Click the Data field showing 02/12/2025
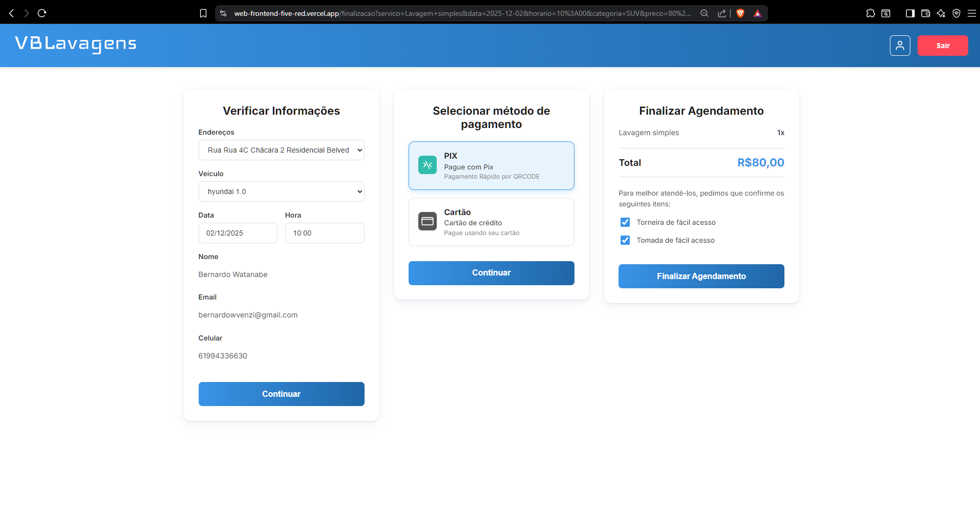The height and width of the screenshot is (510, 980). 238,233
